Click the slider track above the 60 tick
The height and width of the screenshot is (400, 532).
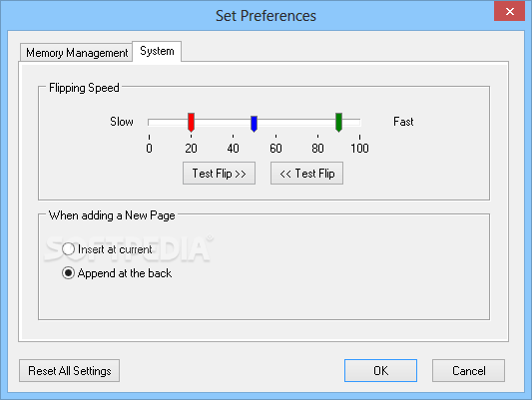275,123
